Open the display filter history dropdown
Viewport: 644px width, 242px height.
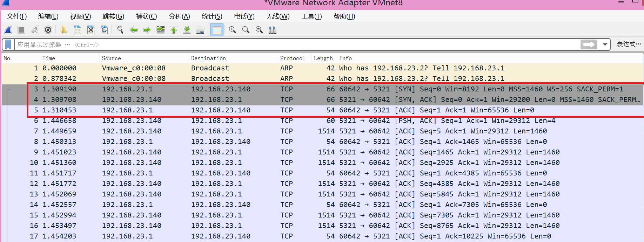pyautogui.click(x=605, y=44)
